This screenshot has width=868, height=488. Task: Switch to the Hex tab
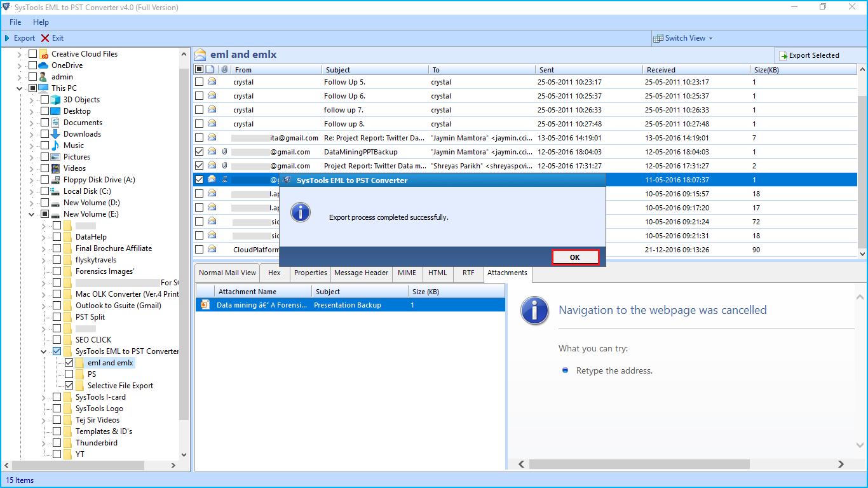(x=275, y=273)
